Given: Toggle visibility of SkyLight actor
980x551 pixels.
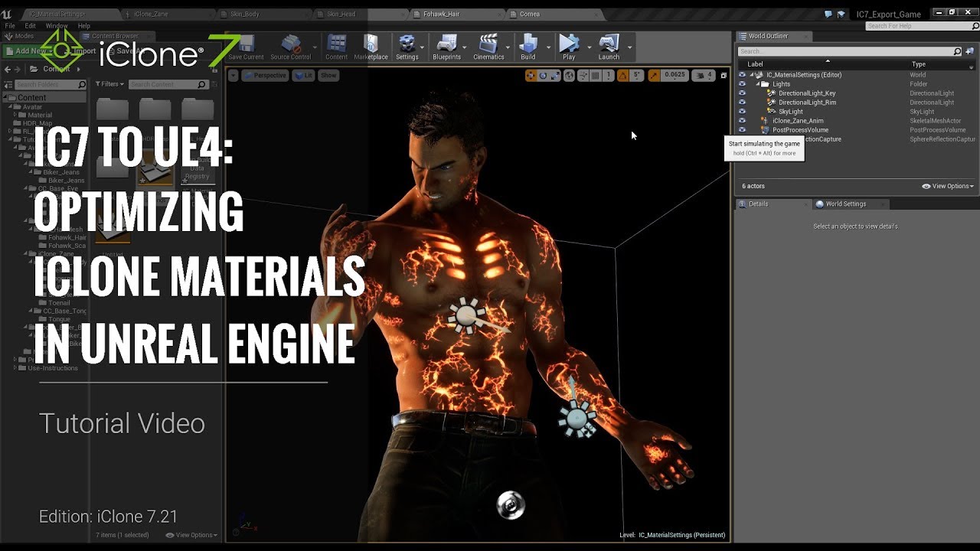Looking at the screenshot, I should point(742,112).
